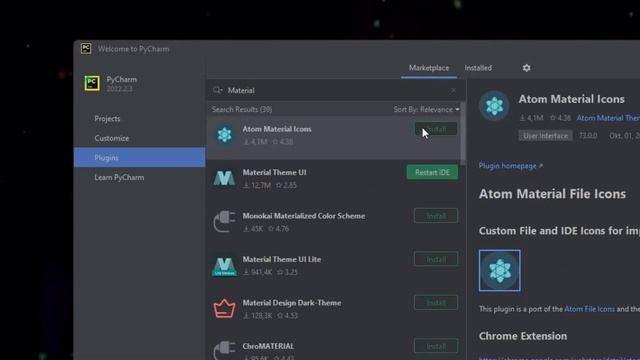Switch to the Marketplace tab

[429, 68]
